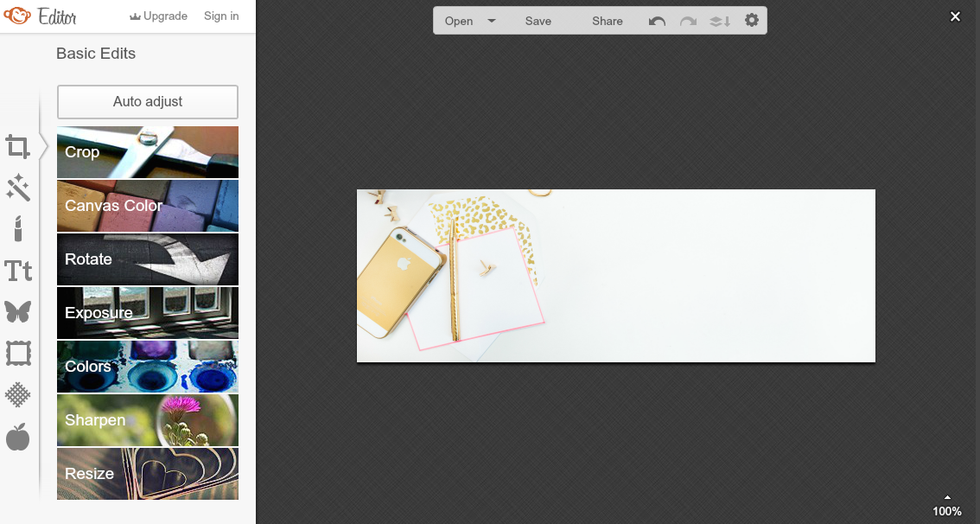Click the flatten layers icon
980x524 pixels.
(x=720, y=21)
